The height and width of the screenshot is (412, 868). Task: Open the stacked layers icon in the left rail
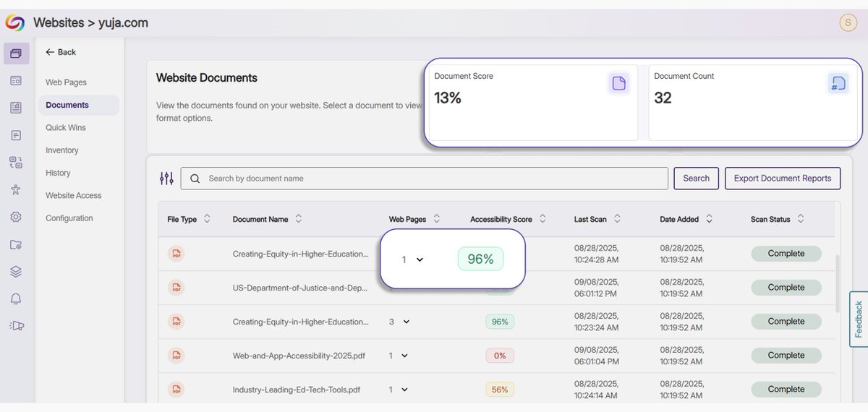coord(16,272)
